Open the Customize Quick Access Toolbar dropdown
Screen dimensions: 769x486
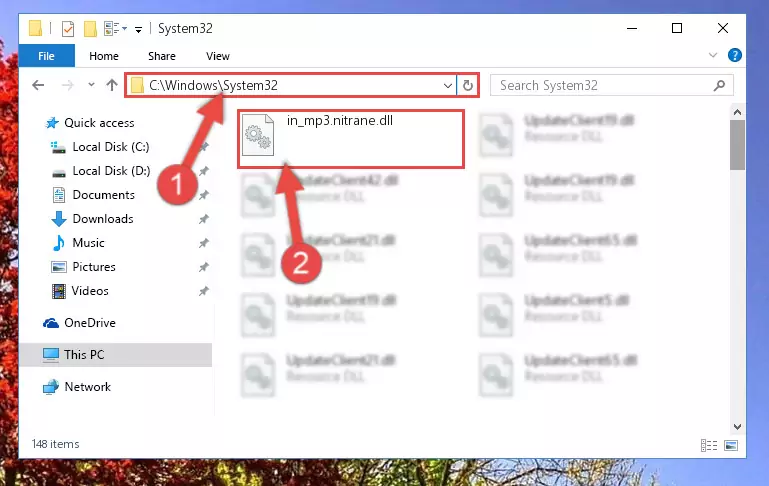(x=139, y=30)
